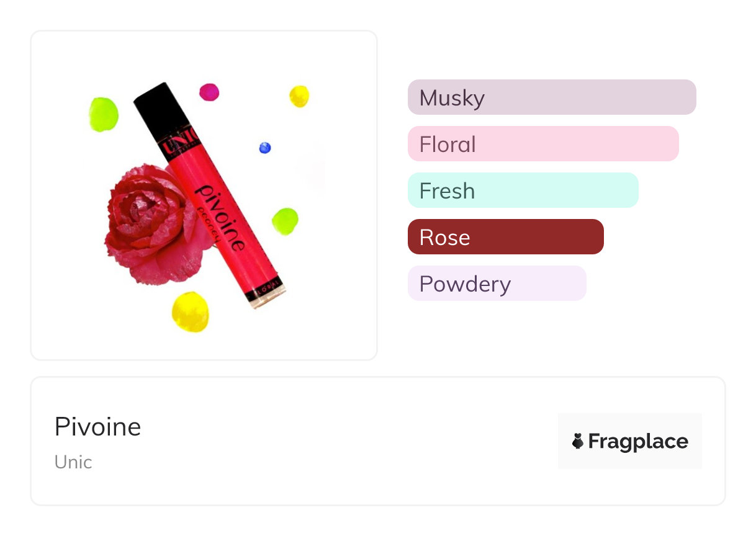Click the magenta paint dot near the cap

[x=209, y=92]
